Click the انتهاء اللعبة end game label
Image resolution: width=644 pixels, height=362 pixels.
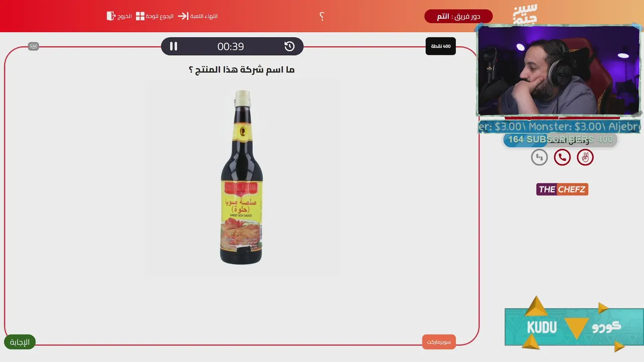pyautogui.click(x=204, y=16)
